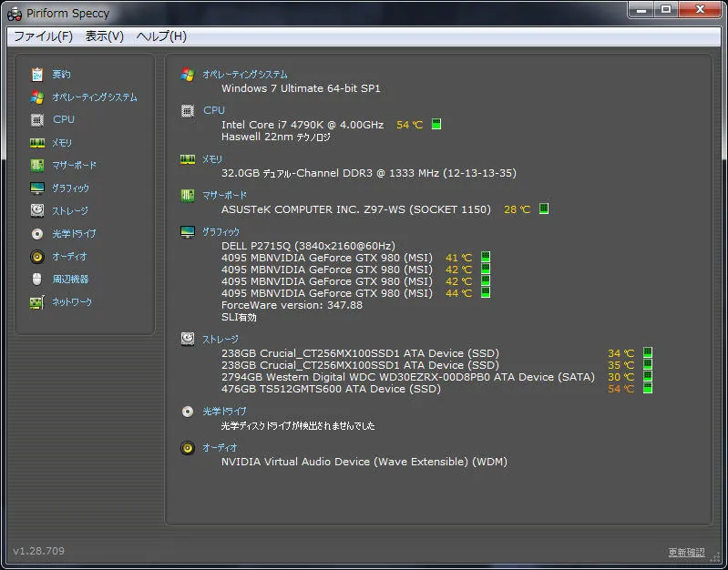Click the Piriform Speccy title bar app icon

coord(15,14)
